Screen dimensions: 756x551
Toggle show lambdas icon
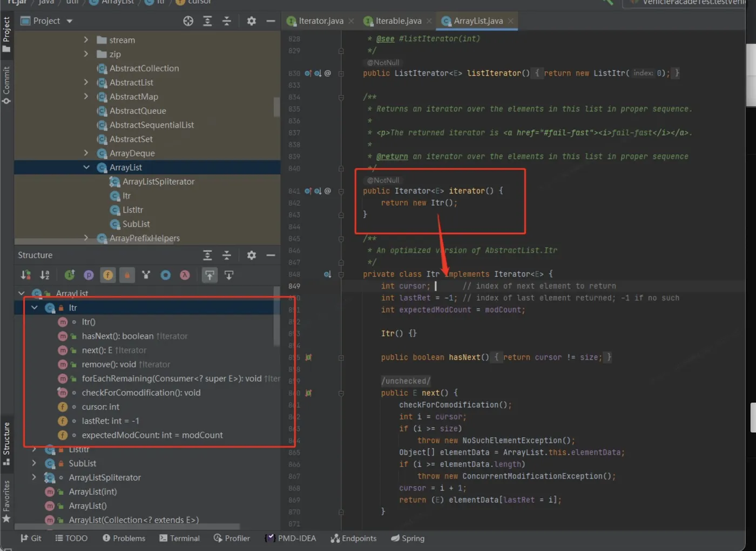[x=185, y=275]
